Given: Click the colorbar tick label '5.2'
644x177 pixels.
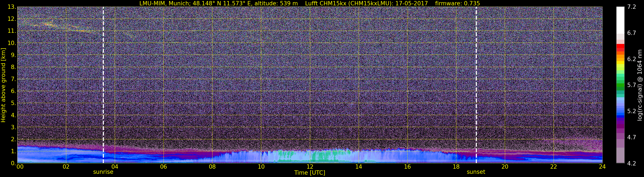Looking at the screenshot, I should [632, 111].
